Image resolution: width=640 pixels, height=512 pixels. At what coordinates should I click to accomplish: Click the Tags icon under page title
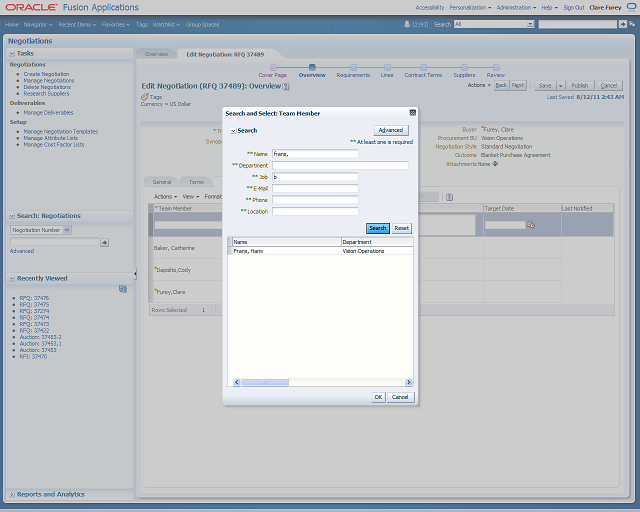(x=144, y=97)
